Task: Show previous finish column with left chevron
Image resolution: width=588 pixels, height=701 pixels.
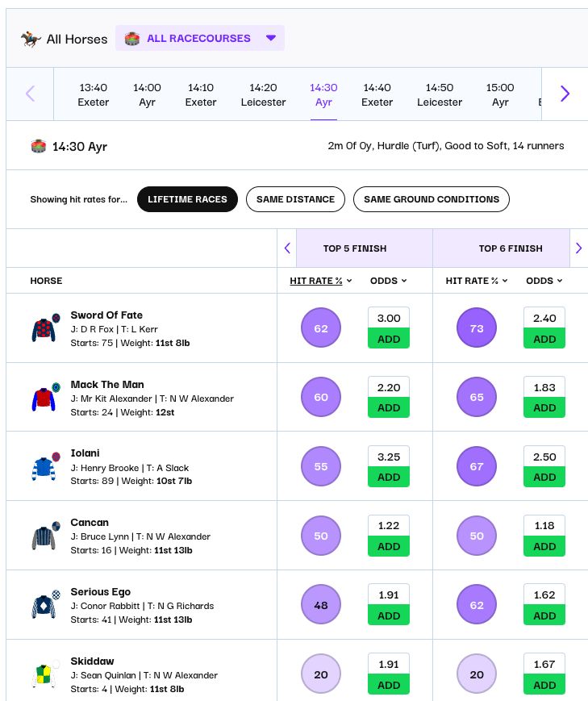Action: 287,248
